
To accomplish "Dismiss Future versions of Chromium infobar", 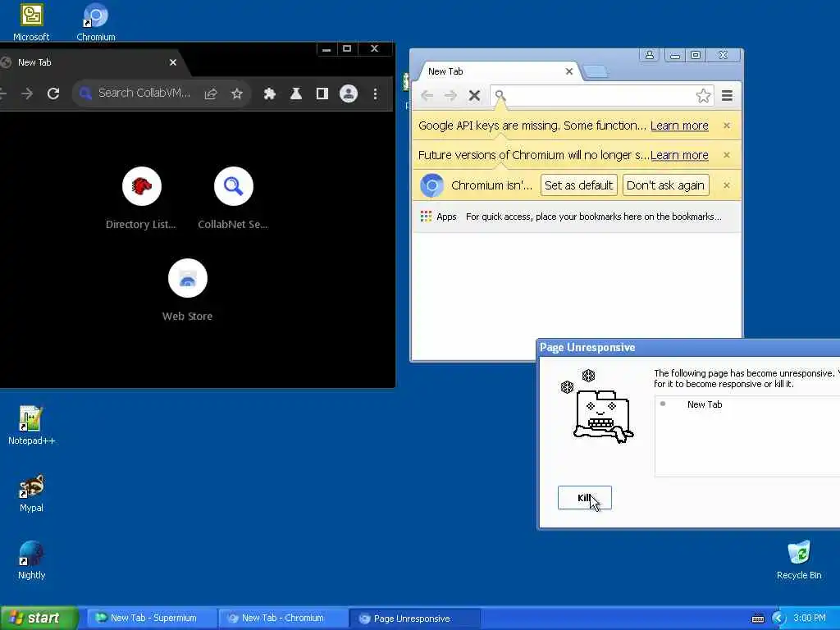I will 727,155.
